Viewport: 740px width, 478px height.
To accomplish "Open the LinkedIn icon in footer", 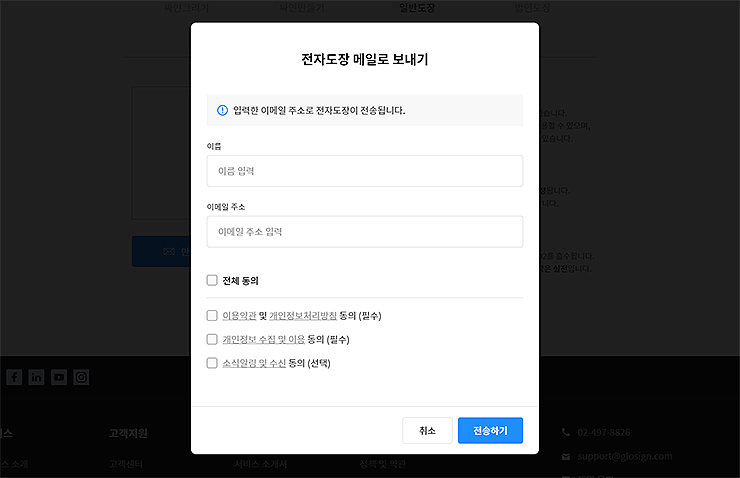I will (36, 377).
